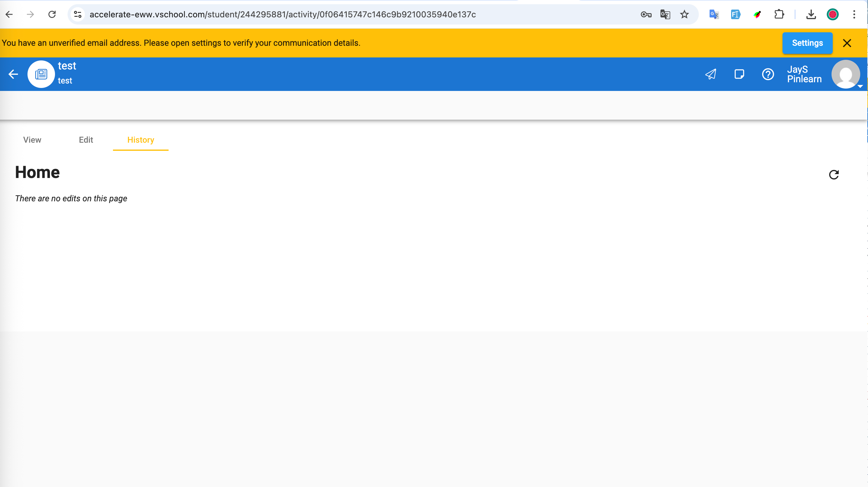Open the sticky notes icon

739,74
